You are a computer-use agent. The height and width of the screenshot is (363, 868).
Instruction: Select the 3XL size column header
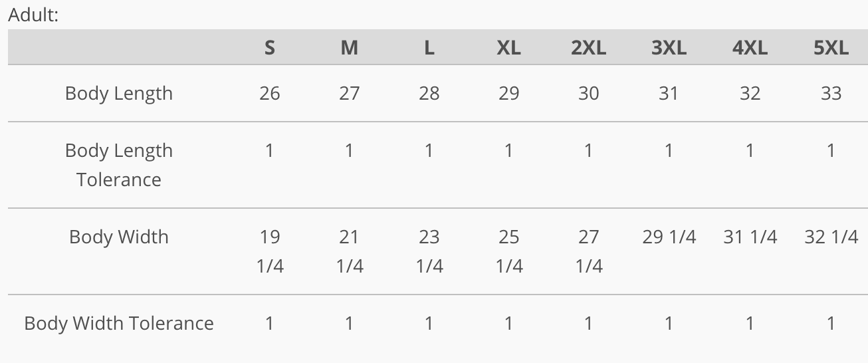pos(669,48)
